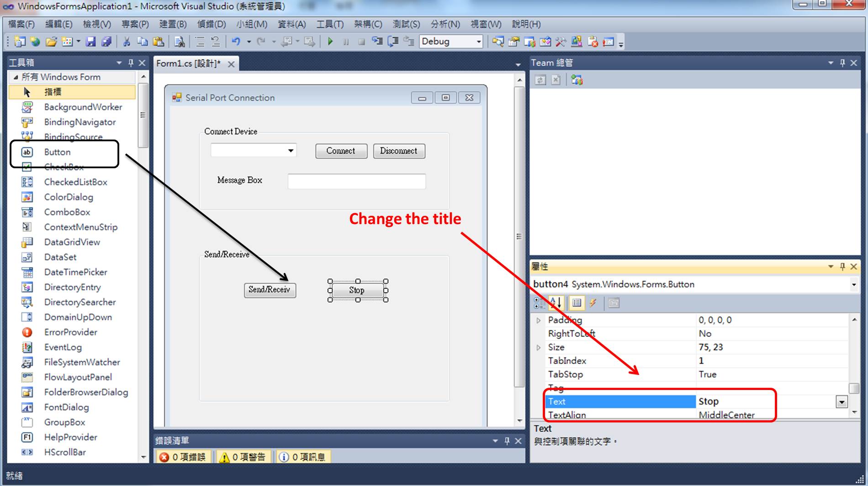Click the Step Over debug icon
868x486 pixels.
(x=393, y=42)
